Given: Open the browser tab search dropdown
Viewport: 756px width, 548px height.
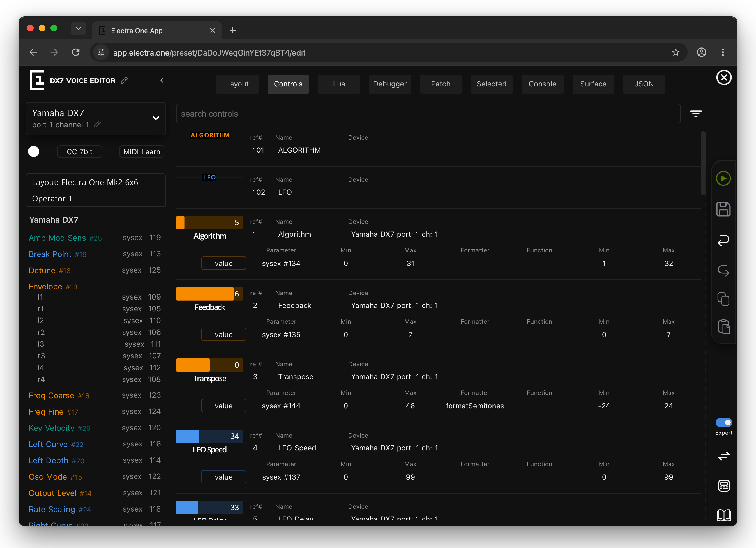Looking at the screenshot, I should (x=78, y=29).
